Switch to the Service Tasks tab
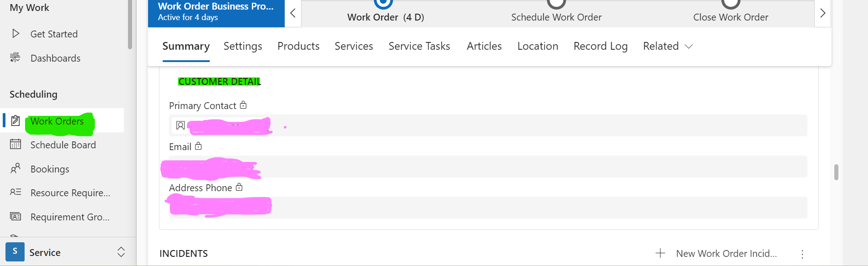 tap(419, 46)
